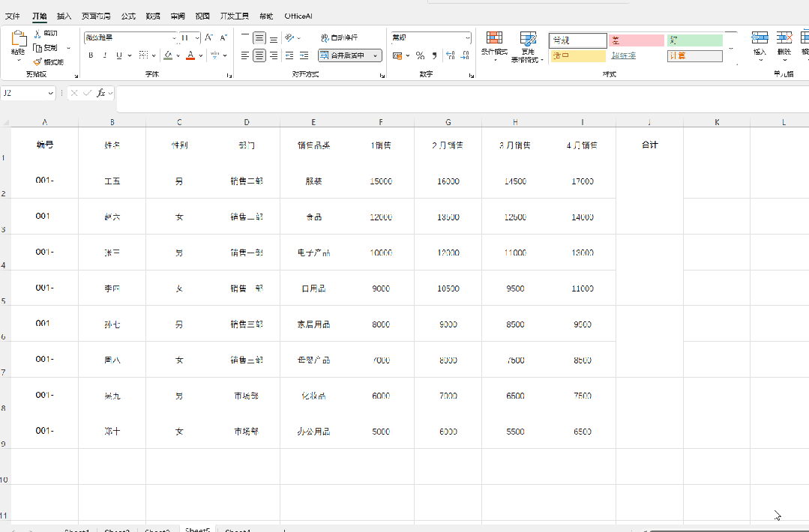Click the Paste (粘贴) clipboard icon
Image resolution: width=809 pixels, height=532 pixels.
coord(19,40)
